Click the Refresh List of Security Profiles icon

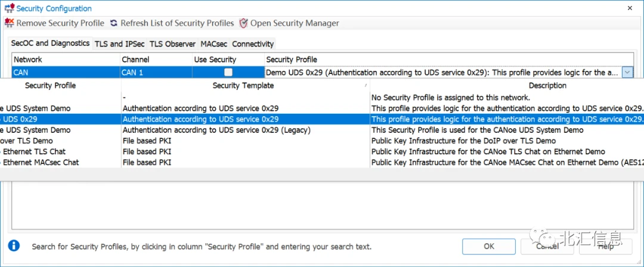114,23
